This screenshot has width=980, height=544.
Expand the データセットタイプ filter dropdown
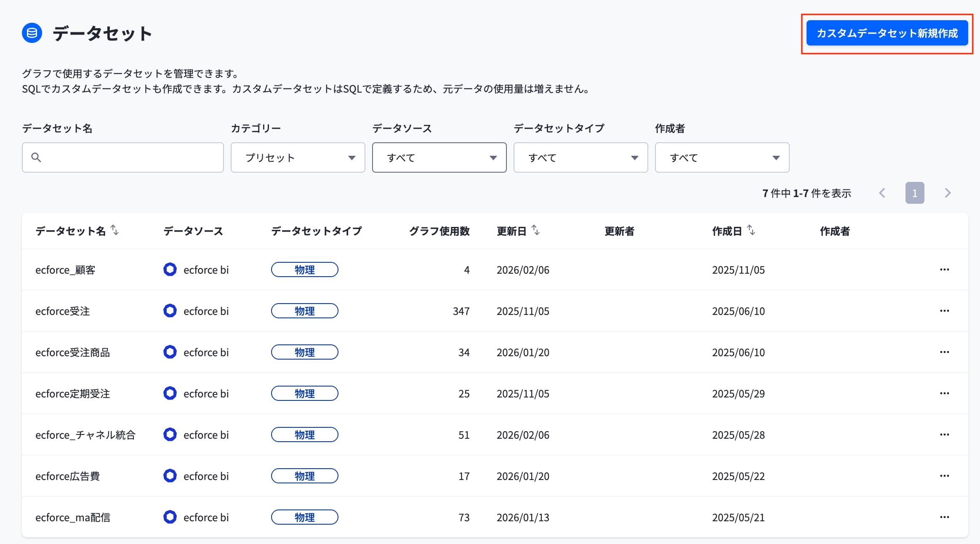581,157
